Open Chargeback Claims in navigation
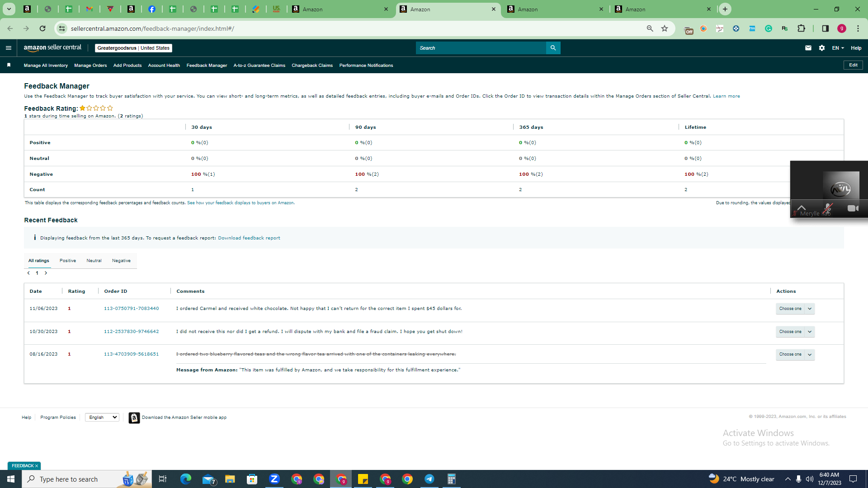 [x=312, y=66]
